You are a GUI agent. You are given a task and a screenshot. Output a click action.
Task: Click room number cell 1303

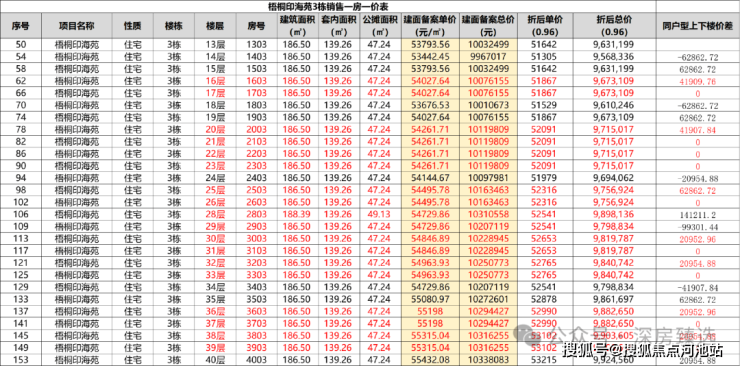[257, 45]
